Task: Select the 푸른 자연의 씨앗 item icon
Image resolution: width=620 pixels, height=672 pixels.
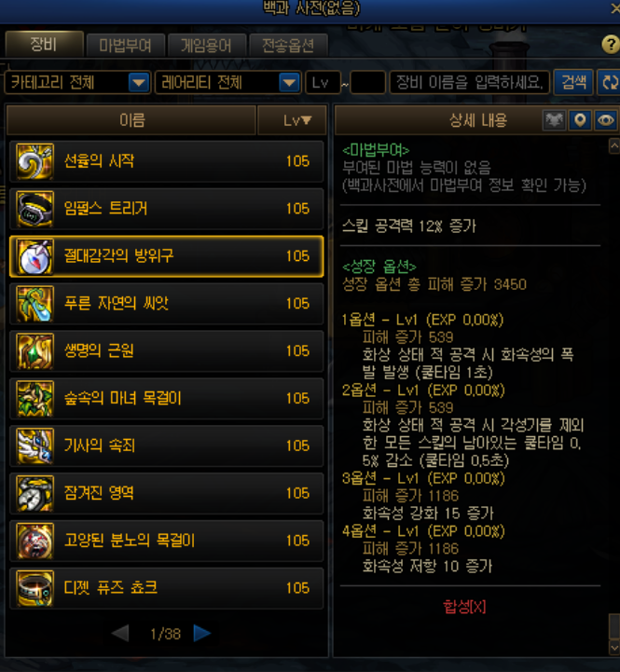Action: pos(34,304)
